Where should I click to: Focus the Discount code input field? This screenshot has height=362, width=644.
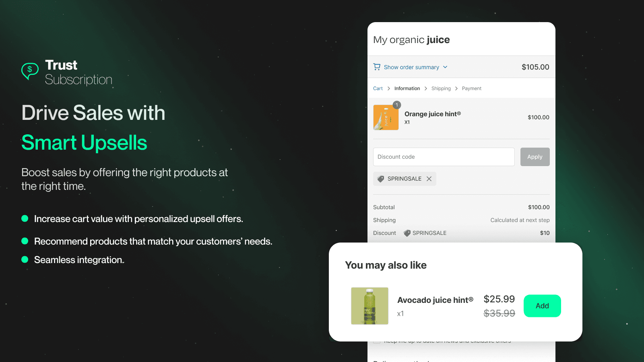click(x=444, y=157)
